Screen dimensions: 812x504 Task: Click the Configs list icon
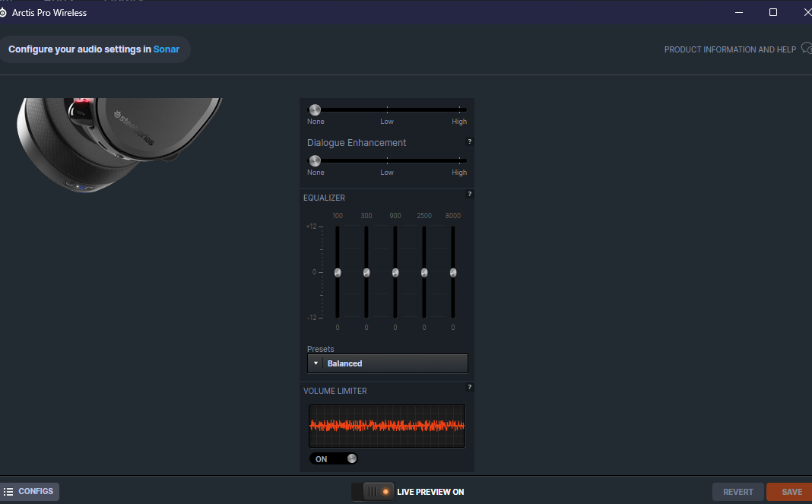click(x=8, y=492)
